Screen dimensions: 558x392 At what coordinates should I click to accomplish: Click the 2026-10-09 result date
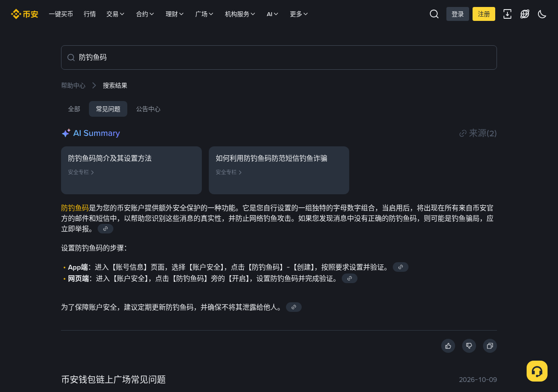click(x=478, y=380)
